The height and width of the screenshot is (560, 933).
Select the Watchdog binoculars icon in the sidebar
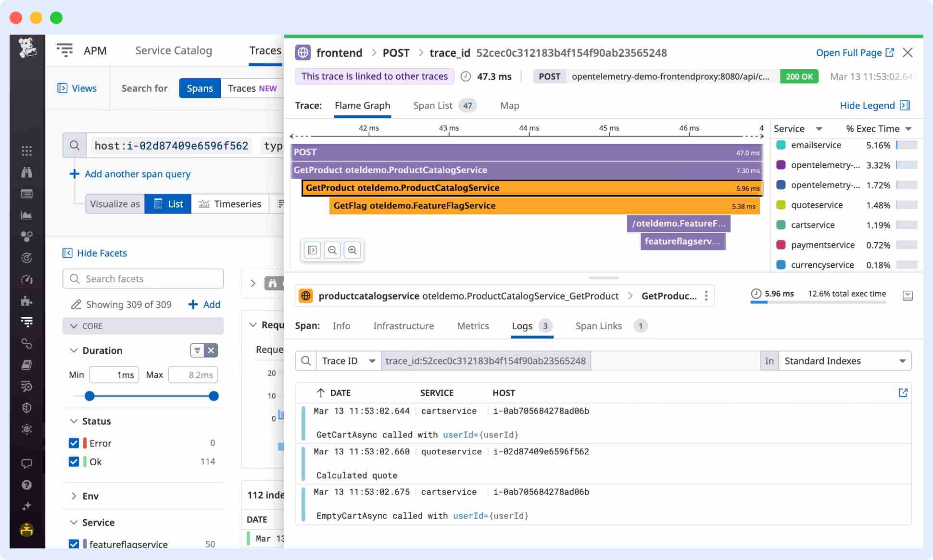(26, 172)
